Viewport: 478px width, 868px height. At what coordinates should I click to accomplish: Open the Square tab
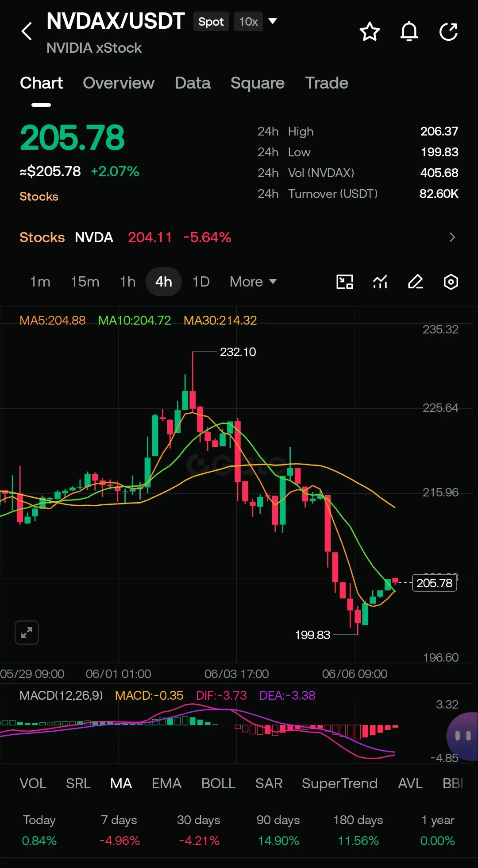point(258,83)
